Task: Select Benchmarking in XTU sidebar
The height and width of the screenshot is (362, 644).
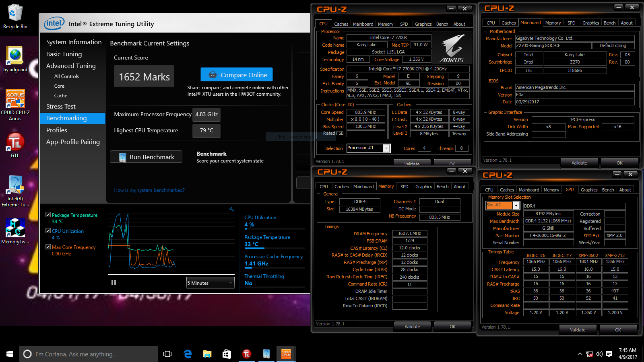Action: (73, 118)
